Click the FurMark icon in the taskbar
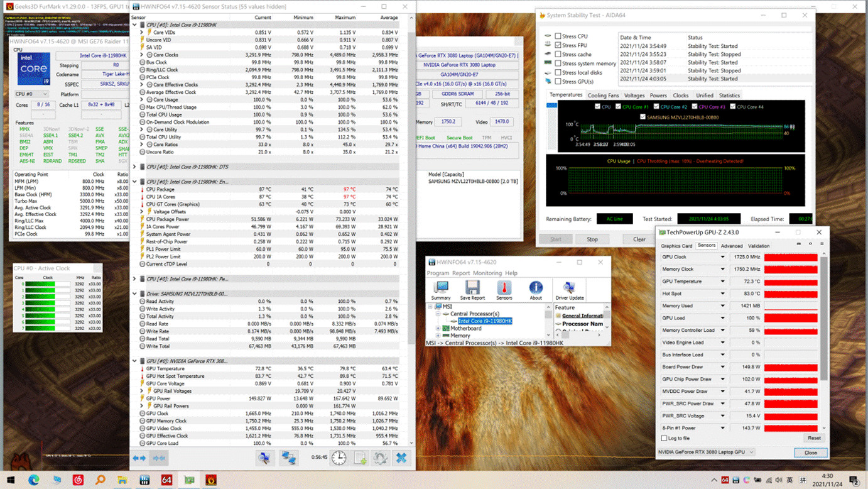The height and width of the screenshot is (489, 868). 211,480
